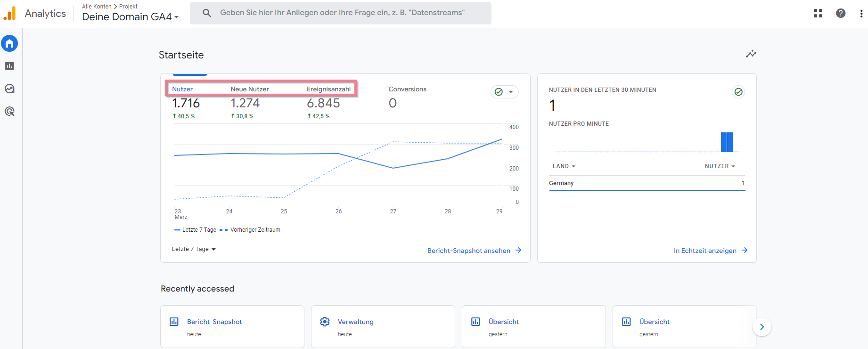
Task: Open the Insights sparkline icon
Action: [x=751, y=54]
